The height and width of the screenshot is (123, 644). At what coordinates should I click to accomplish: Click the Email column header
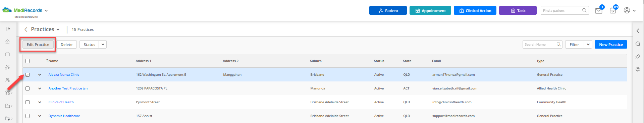coord(436,61)
